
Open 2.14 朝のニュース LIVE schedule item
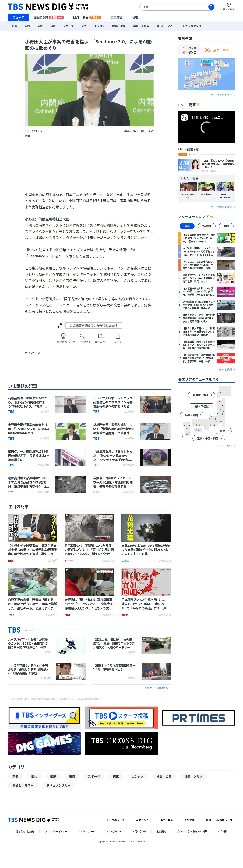click(x=206, y=165)
